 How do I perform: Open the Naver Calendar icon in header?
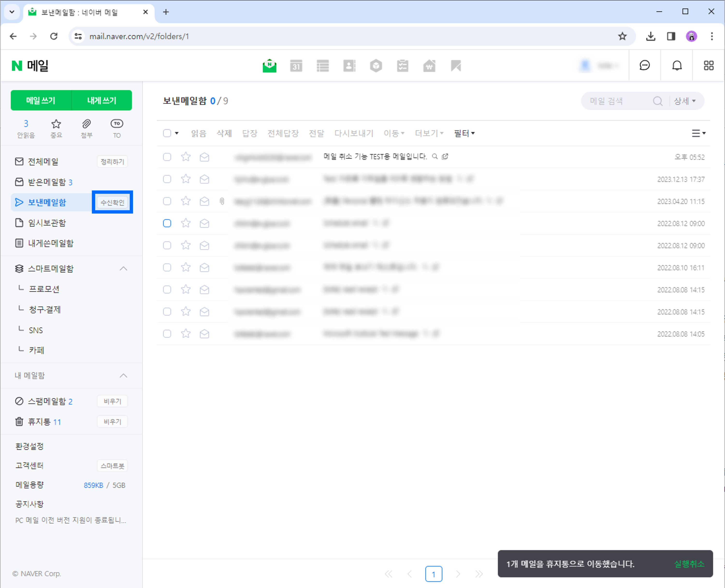click(x=296, y=66)
